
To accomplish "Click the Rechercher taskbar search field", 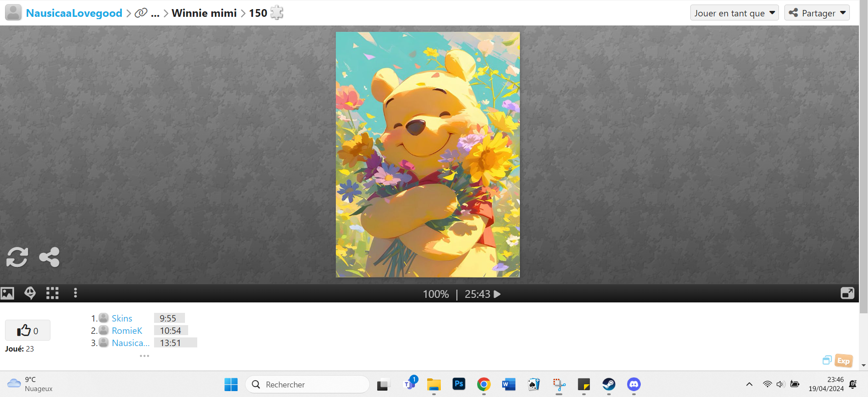I will point(307,384).
